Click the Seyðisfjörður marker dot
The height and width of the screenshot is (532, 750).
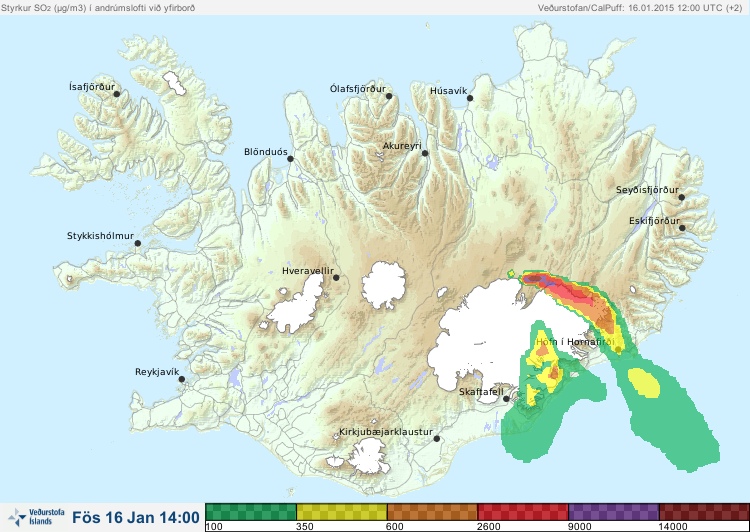pos(682,197)
